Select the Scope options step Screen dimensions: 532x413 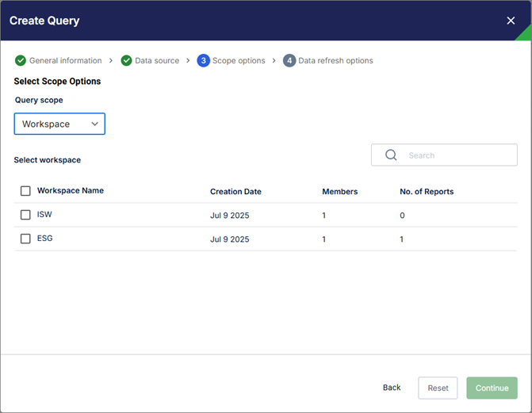(x=239, y=60)
